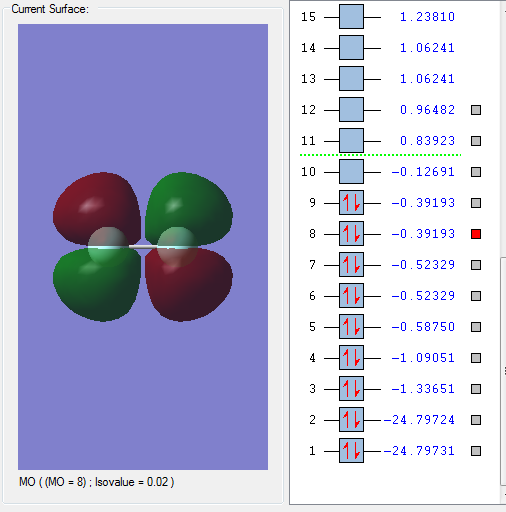Toggle the red surface marker for orbital 8
Viewport: 506px width, 512px height.
coord(476,234)
